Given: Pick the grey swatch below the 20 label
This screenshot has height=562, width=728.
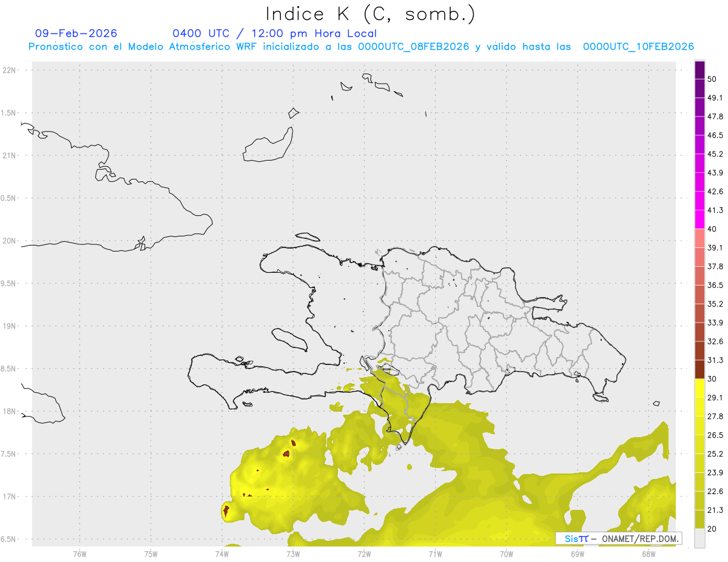Looking at the screenshot, I should pos(699,538).
